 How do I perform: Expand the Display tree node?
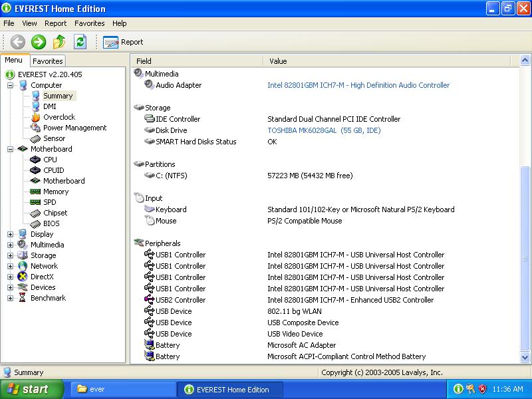pos(11,234)
